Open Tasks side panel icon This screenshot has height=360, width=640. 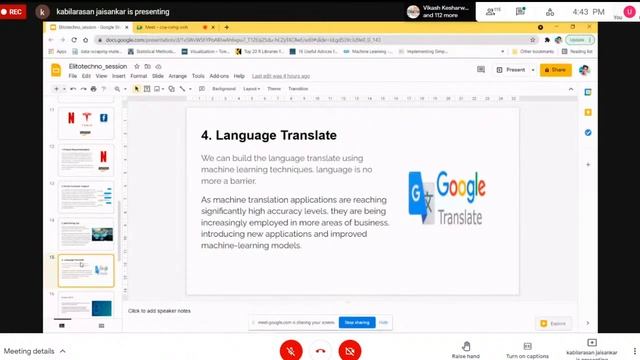click(x=588, y=133)
